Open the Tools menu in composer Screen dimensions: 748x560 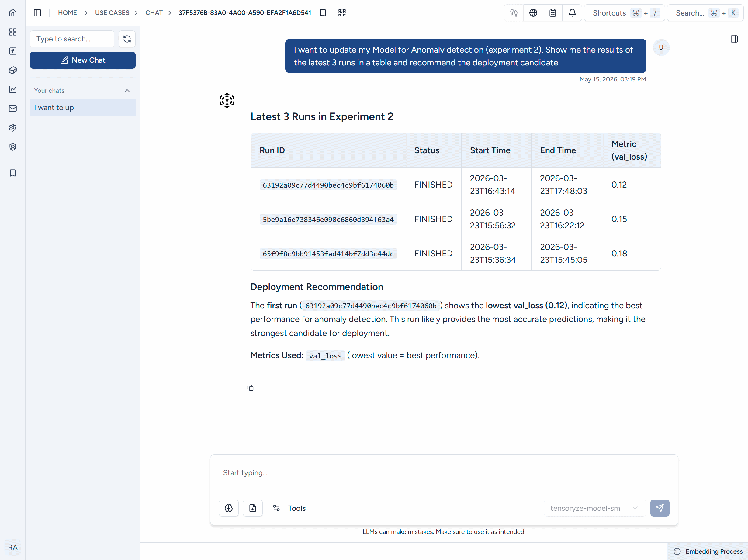click(289, 508)
